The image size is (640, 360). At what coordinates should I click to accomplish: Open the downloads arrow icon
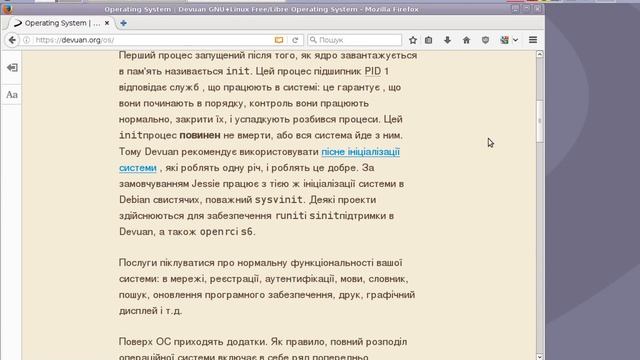pyautogui.click(x=447, y=40)
